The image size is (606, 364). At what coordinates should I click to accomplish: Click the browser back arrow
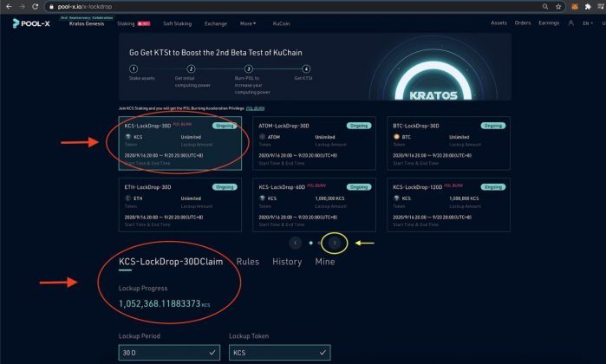(9, 7)
